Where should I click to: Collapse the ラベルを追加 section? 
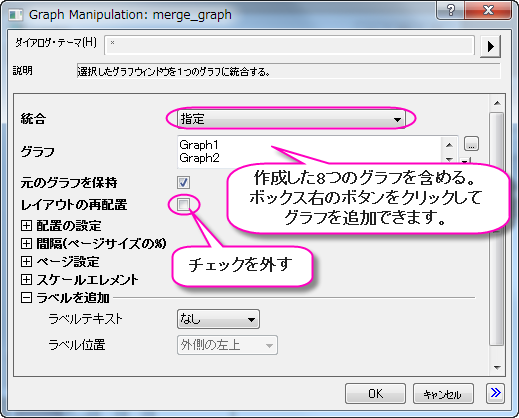click(26, 298)
